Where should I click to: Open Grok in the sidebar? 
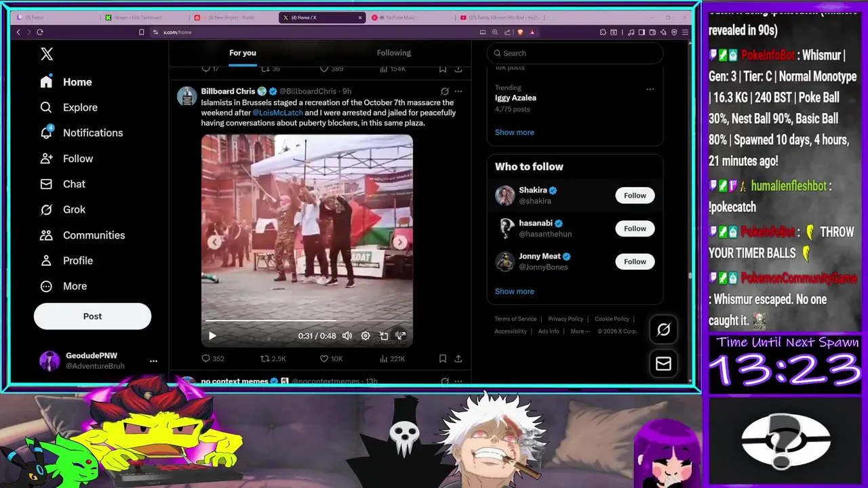pyautogui.click(x=62, y=209)
